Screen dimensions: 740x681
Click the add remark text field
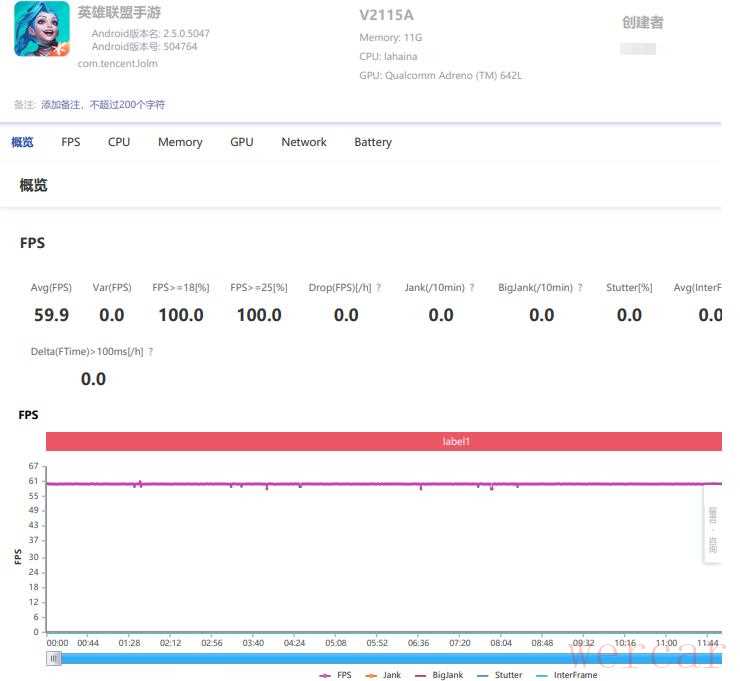pos(103,105)
